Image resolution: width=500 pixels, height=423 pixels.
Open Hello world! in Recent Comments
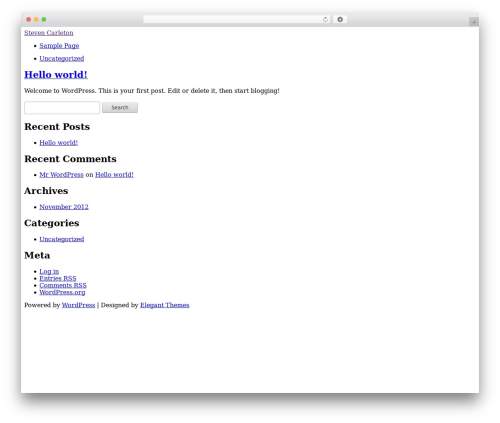114,175
